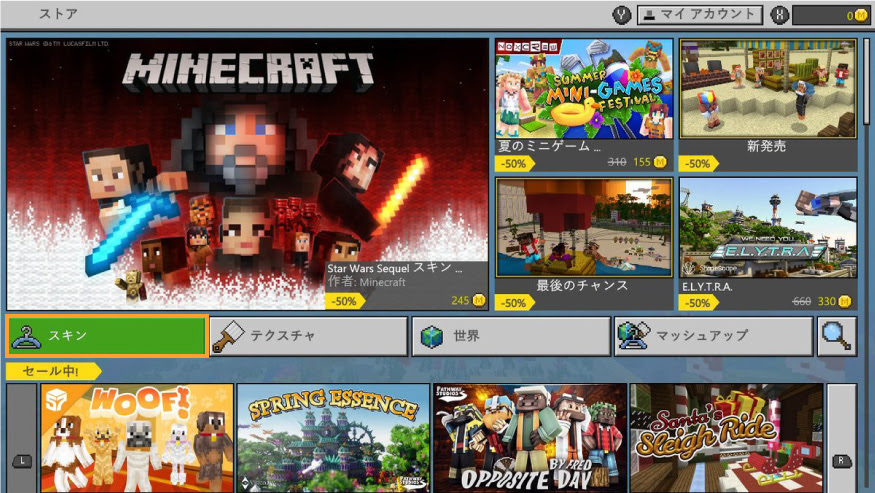Screen dimensions: 875x493
Task: Open the 世界 (Worlds) tab
Action: [x=511, y=336]
